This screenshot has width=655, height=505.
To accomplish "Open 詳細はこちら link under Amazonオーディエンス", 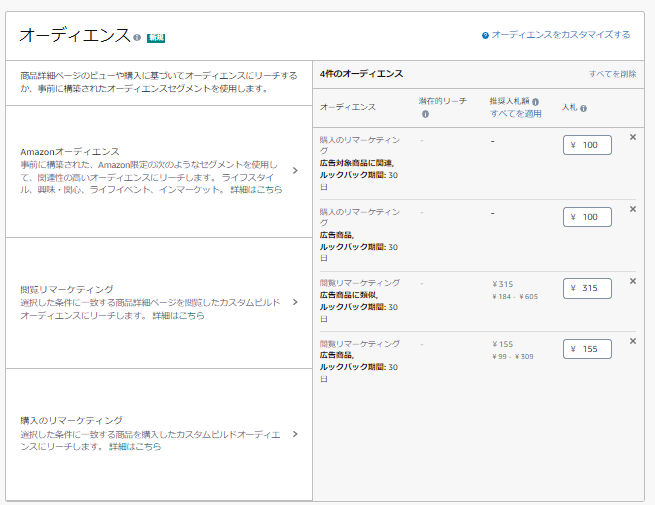I will [x=256, y=190].
